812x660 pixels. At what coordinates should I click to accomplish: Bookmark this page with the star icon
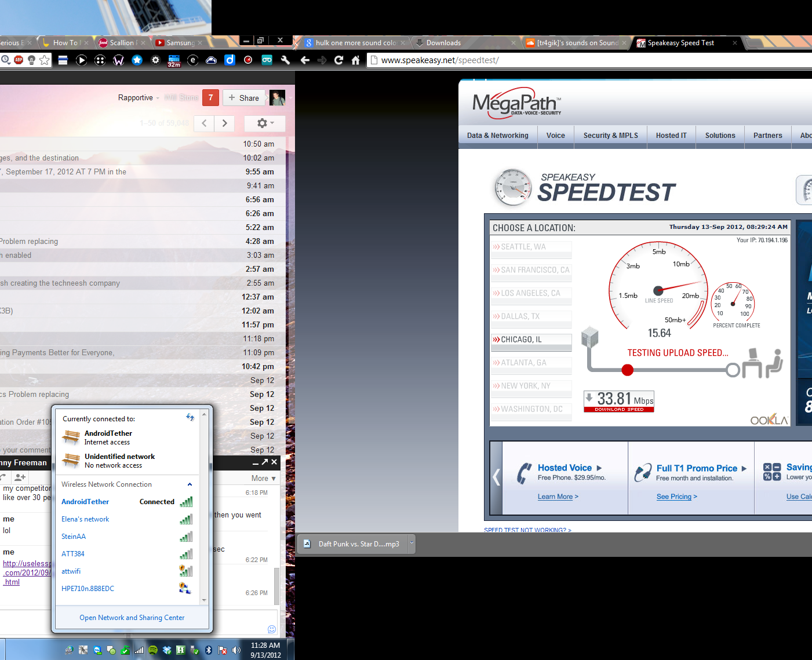(45, 60)
